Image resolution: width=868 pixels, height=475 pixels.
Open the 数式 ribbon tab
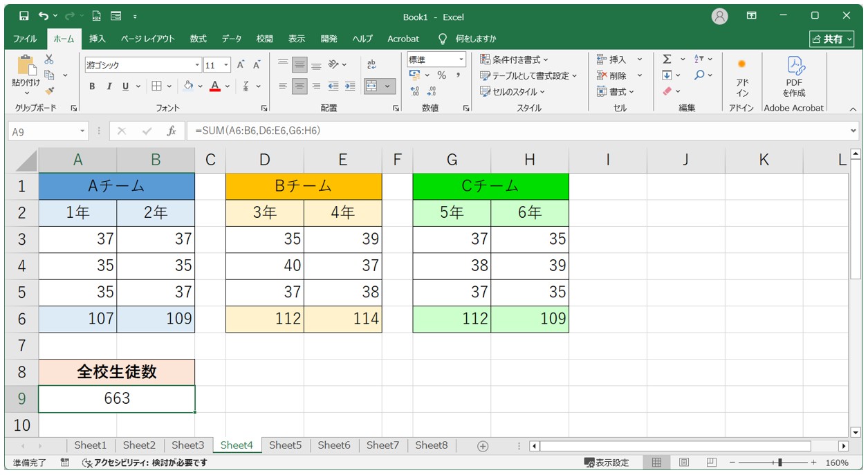(198, 39)
